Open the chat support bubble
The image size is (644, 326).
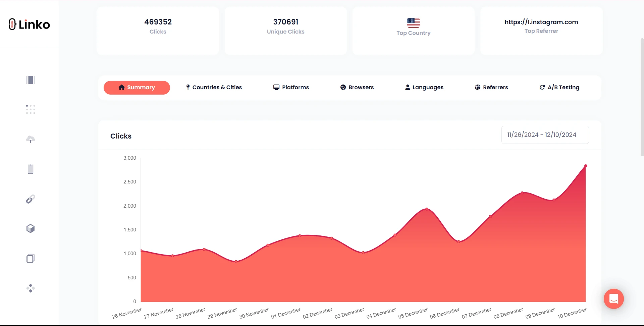click(613, 299)
